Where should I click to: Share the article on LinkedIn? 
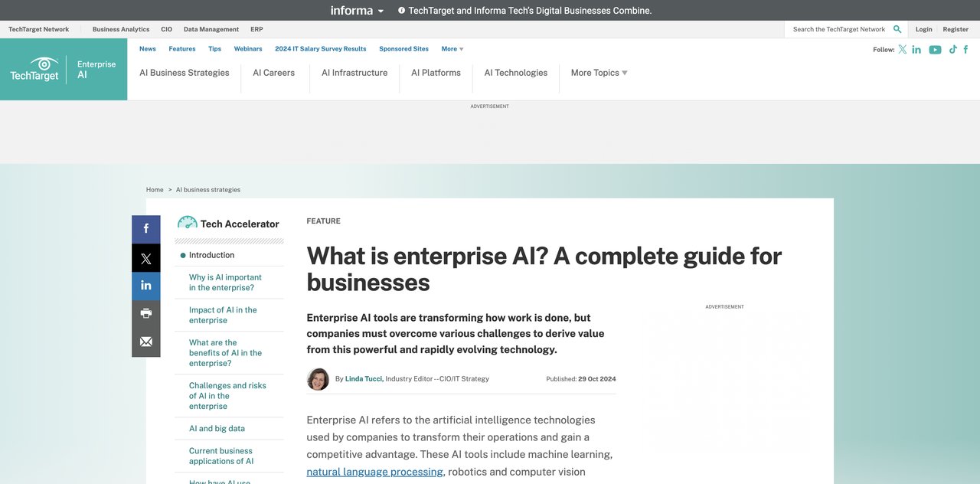146,286
